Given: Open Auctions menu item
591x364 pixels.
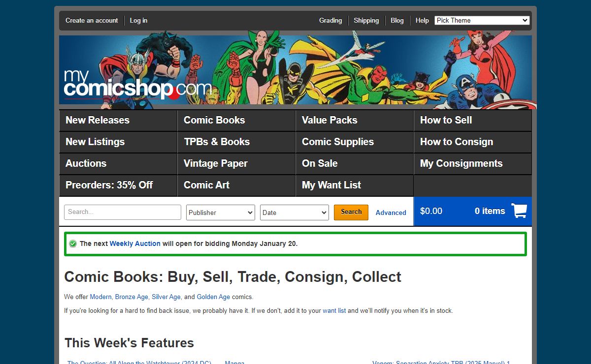Looking at the screenshot, I should [x=118, y=163].
